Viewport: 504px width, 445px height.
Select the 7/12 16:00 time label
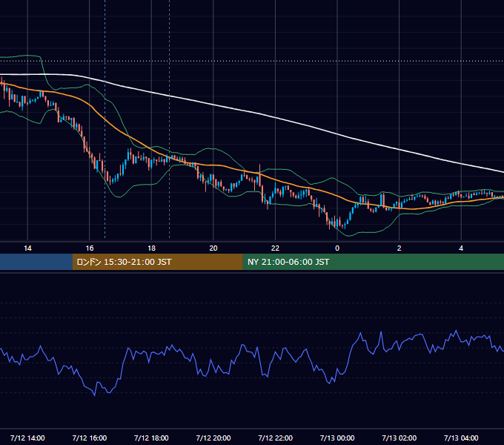pos(90,438)
